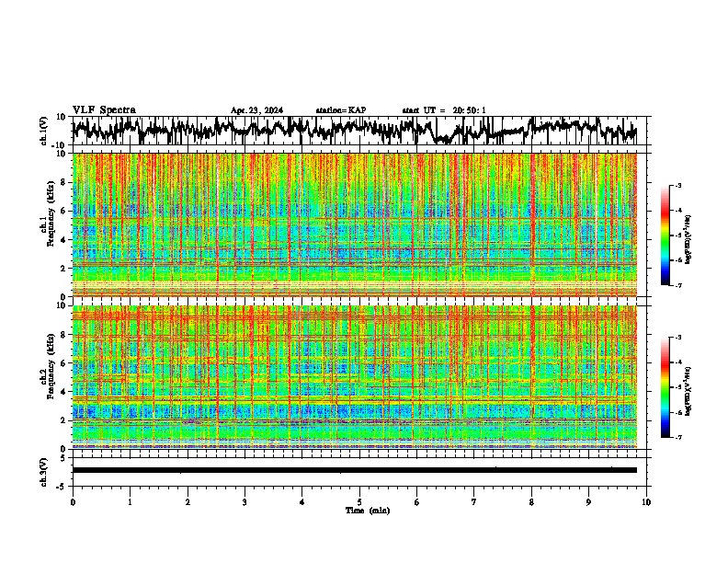Viewport: 728px width, 563px height.
Task: Click the "10" minute tick on the time axis
Action: [646, 502]
